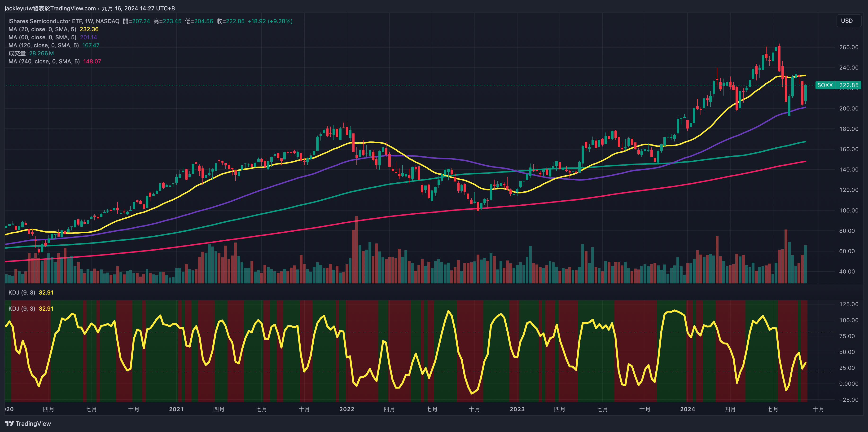Click the yellow 232.36 MA 20 value

pos(89,29)
